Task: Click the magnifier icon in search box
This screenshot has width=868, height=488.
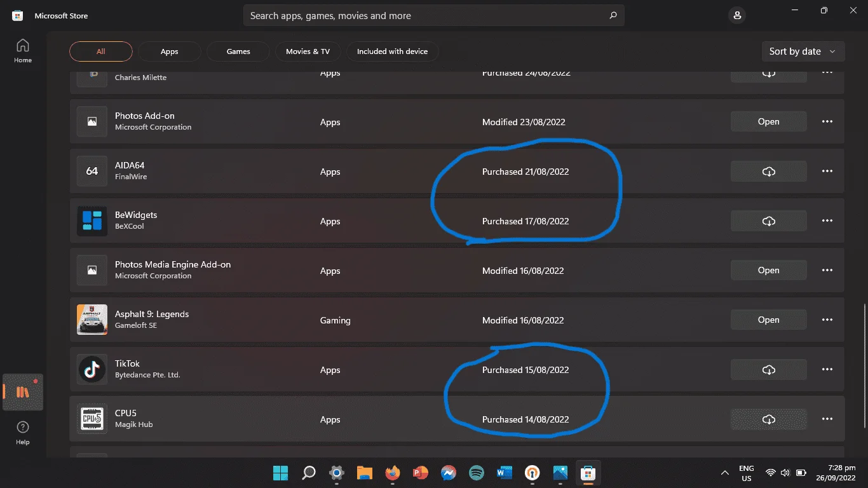Action: pos(613,16)
